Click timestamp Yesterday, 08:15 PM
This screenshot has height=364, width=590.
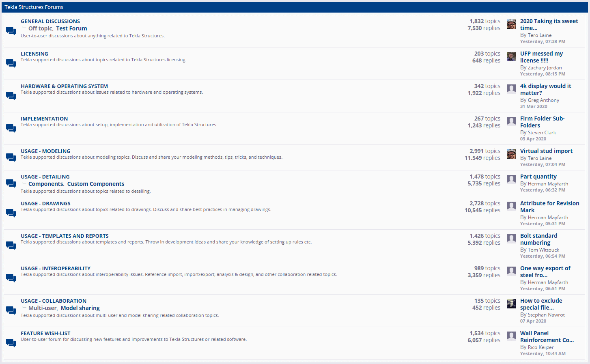pos(543,74)
